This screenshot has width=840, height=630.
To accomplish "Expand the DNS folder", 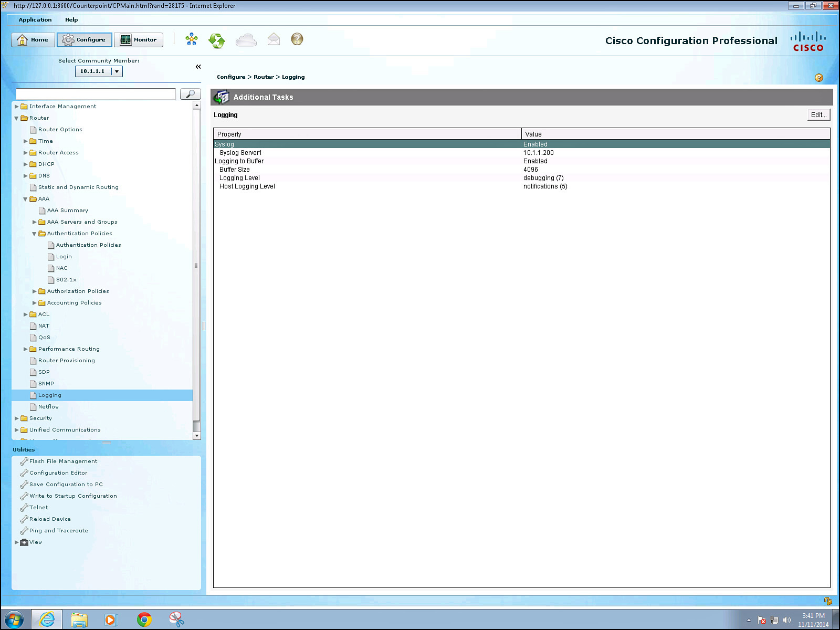I will point(25,176).
